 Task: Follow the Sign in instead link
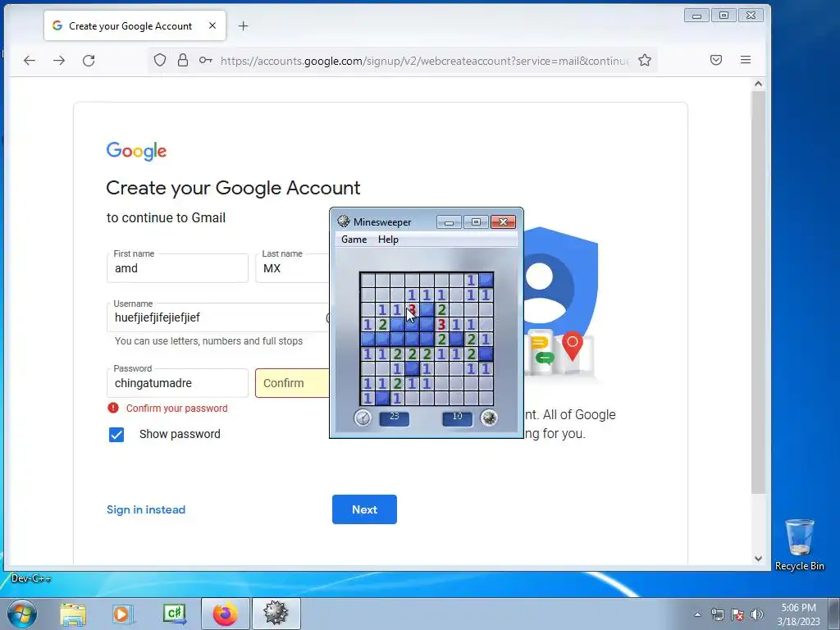click(146, 509)
